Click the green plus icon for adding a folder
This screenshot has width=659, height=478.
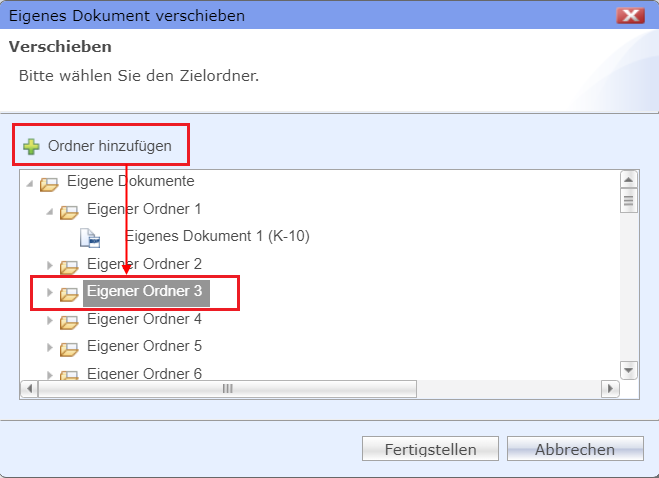[31, 146]
